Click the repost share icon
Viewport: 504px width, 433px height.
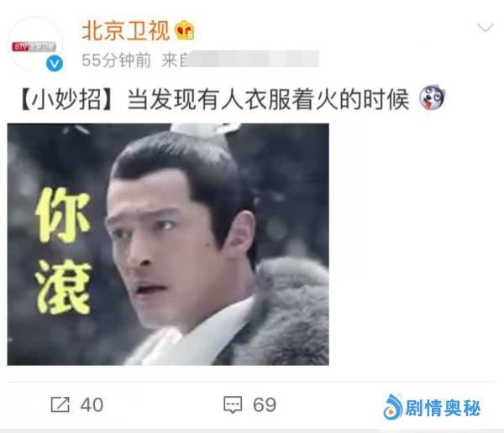(x=60, y=404)
